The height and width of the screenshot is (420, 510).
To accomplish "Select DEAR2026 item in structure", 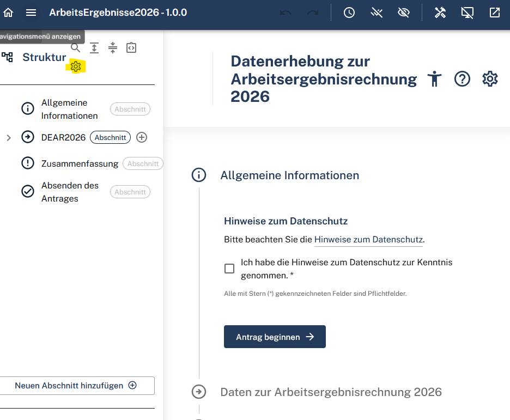I will pyautogui.click(x=63, y=137).
